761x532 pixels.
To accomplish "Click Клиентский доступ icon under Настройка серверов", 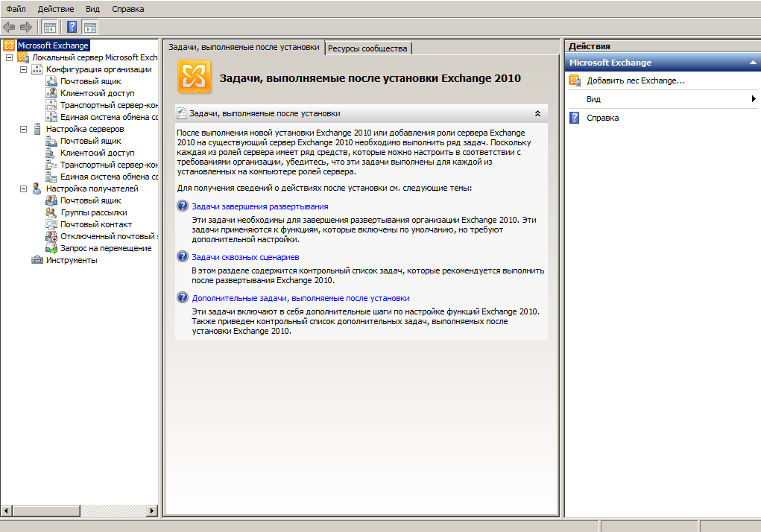I will (51, 153).
